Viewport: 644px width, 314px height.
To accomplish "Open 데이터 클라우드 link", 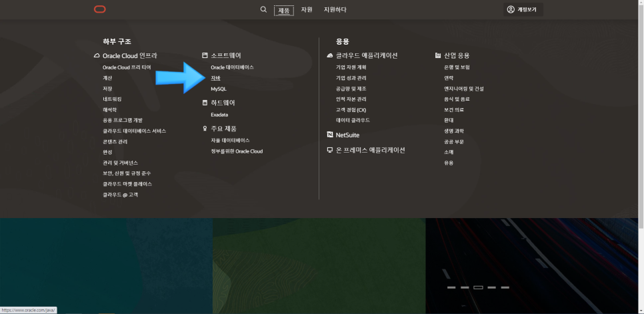I will [x=353, y=120].
